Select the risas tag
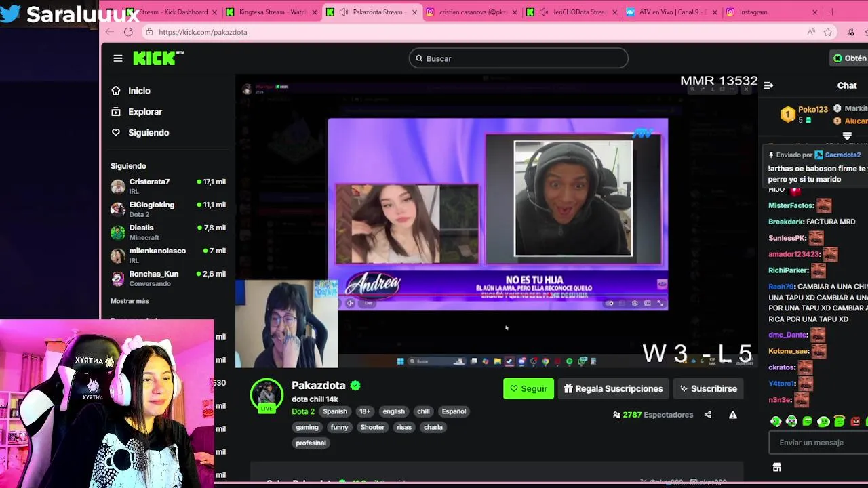 (x=404, y=427)
